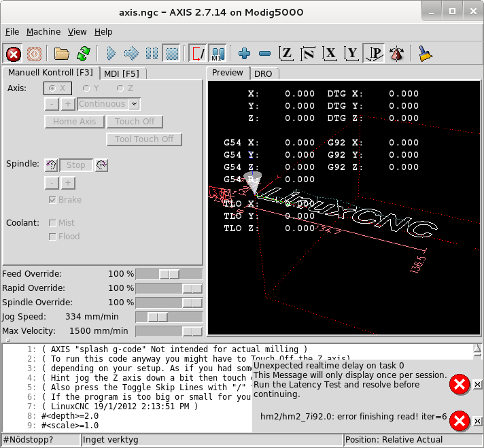Open the Continuous jog increment dropdown
This screenshot has height=448, width=484.
(134, 104)
